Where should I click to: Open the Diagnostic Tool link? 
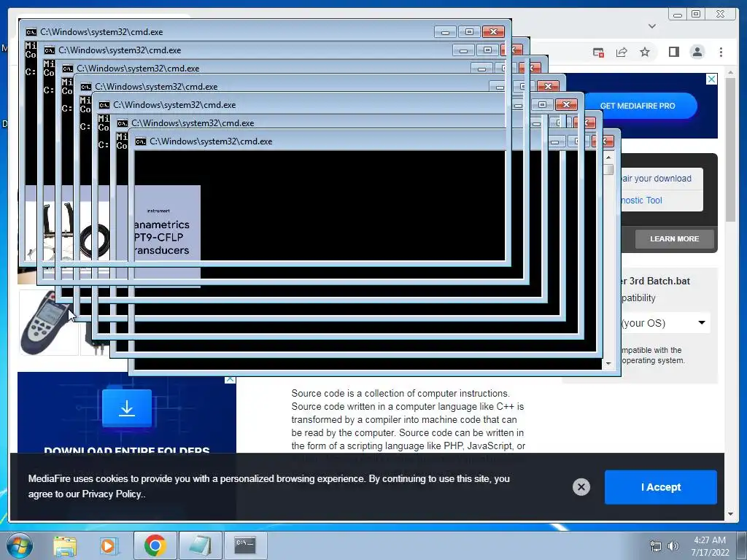(x=642, y=201)
